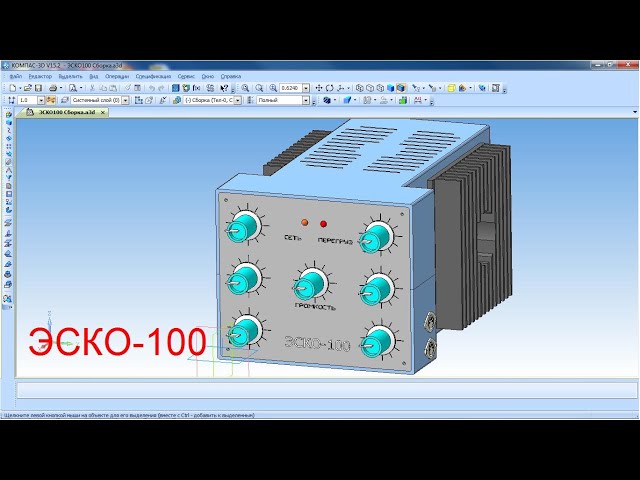Image resolution: width=640 pixels, height=480 pixels.
Task: Open the variables f(x) icon
Action: point(197,88)
